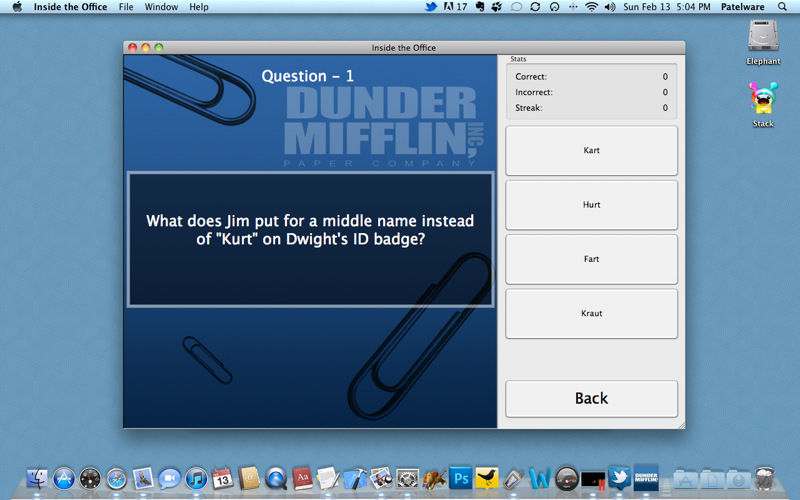Minimize the Inside the Office window
Image resolution: width=800 pixels, height=500 pixels.
tap(146, 47)
